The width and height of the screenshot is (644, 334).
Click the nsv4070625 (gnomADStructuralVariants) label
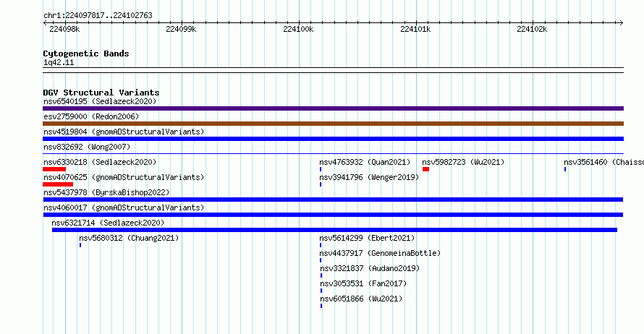coord(124,177)
